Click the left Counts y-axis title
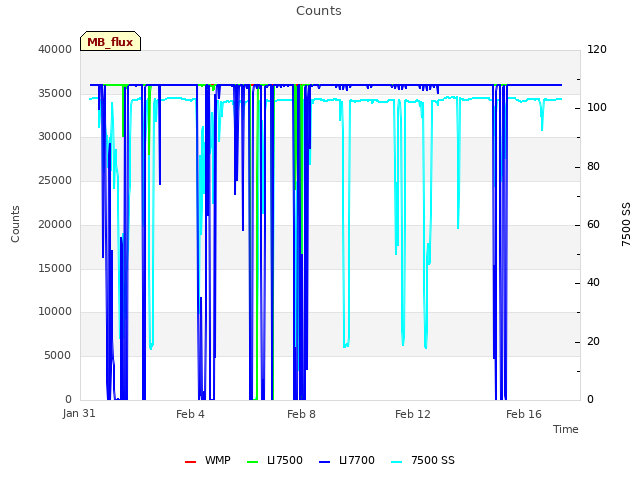640x480 pixels. 15,224
